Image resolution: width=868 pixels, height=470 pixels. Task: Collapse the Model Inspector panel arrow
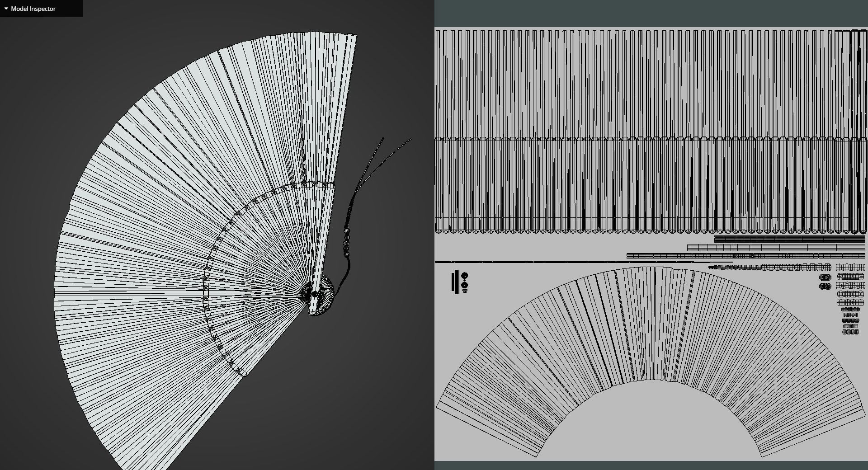tap(6, 9)
